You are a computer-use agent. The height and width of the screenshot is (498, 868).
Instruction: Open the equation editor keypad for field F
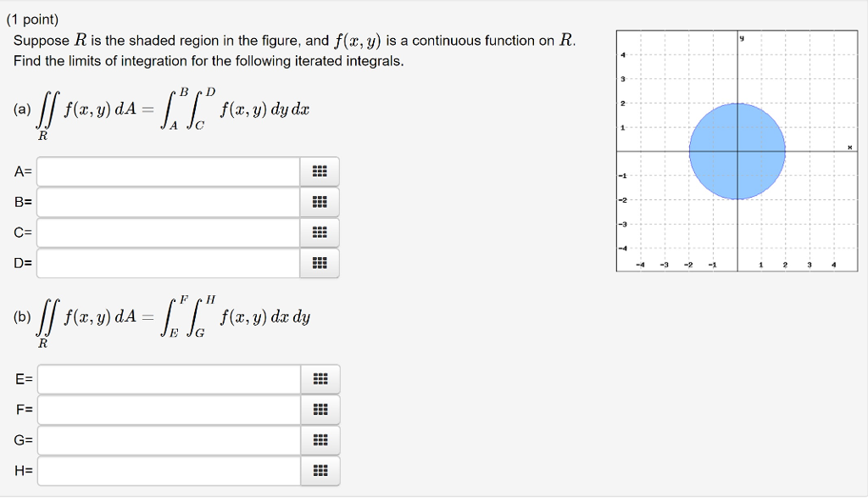click(320, 410)
